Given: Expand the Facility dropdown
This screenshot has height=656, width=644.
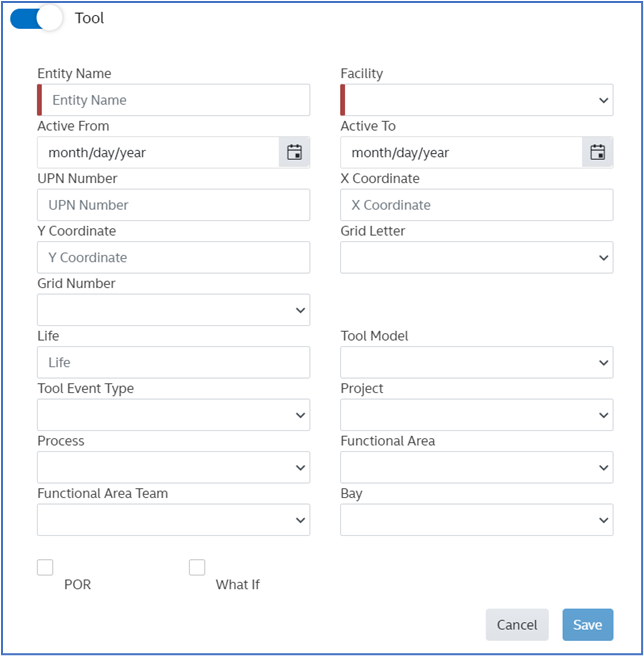Looking at the screenshot, I should pyautogui.click(x=477, y=100).
